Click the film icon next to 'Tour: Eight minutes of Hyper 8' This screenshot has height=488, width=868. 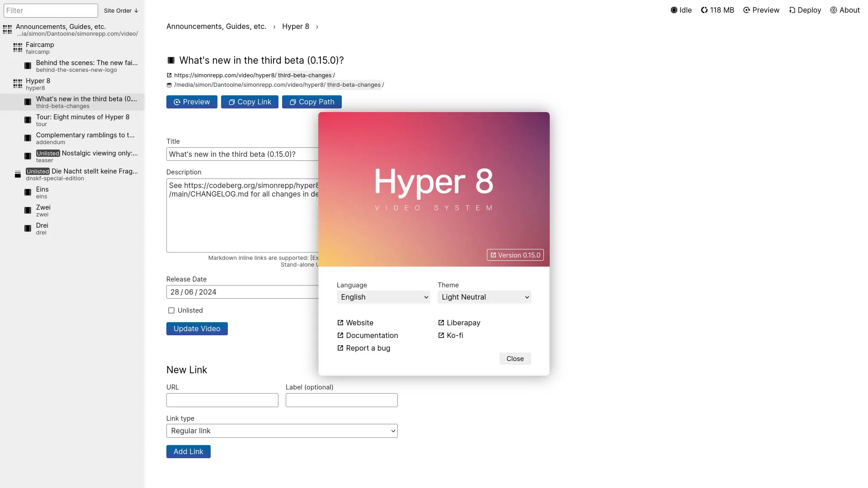click(x=28, y=120)
